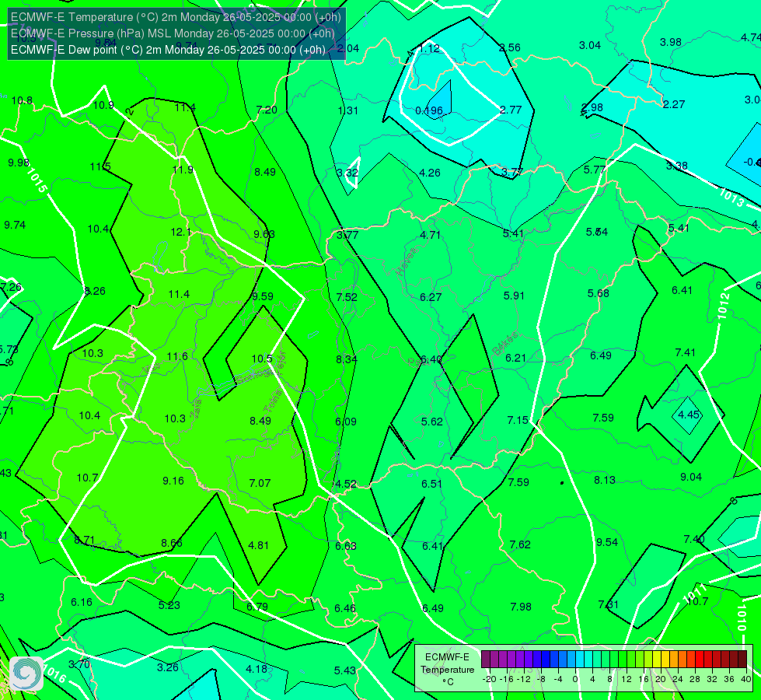Click the 3.98 temperature value
The width and height of the screenshot is (761, 700).
point(671,43)
